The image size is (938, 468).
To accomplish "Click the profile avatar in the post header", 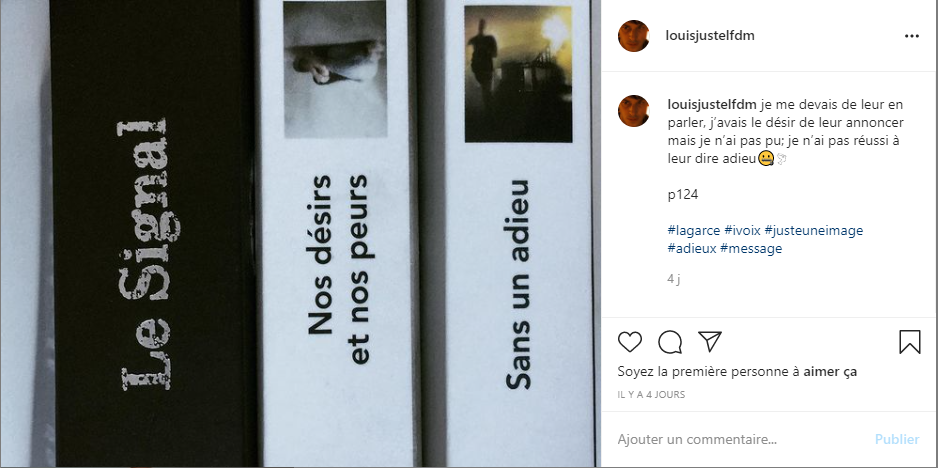I will (634, 36).
